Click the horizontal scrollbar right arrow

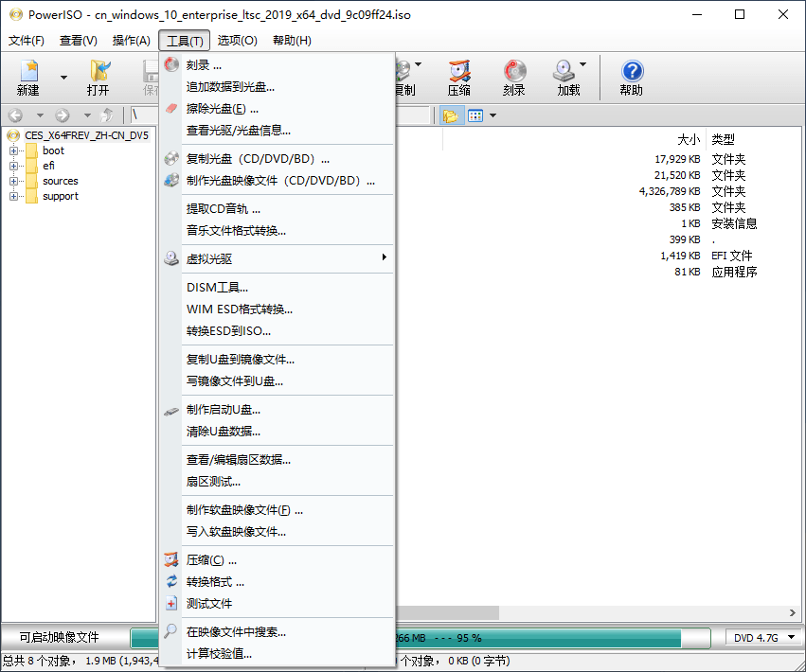[x=793, y=613]
